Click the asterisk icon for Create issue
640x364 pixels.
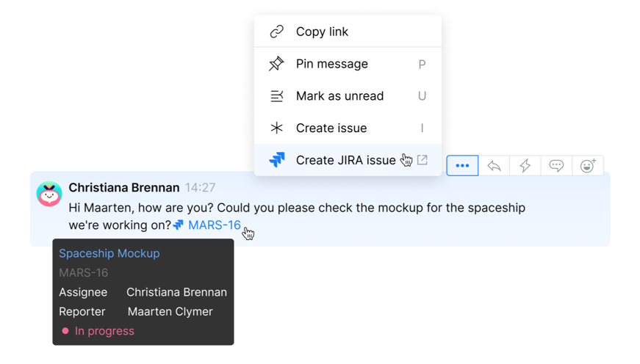276,128
